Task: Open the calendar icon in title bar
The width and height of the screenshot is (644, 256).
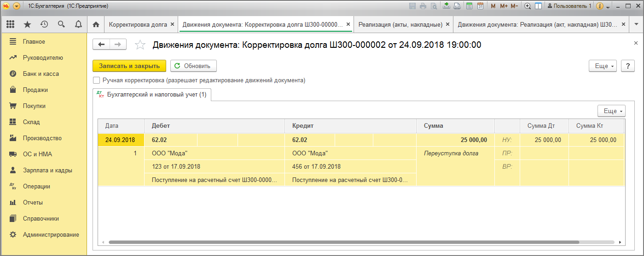Action: click(480, 6)
